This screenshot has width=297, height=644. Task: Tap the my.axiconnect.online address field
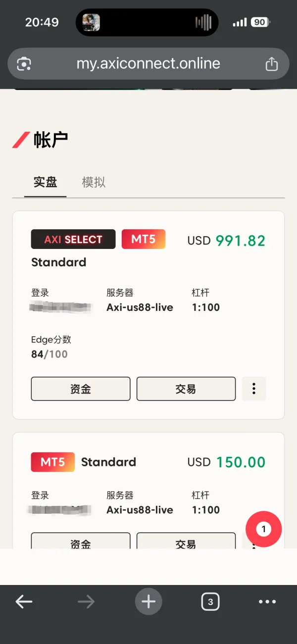pyautogui.click(x=148, y=64)
